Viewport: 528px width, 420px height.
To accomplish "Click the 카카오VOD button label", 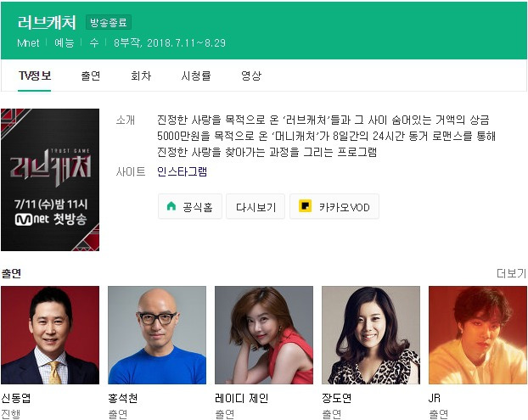I will 344,207.
